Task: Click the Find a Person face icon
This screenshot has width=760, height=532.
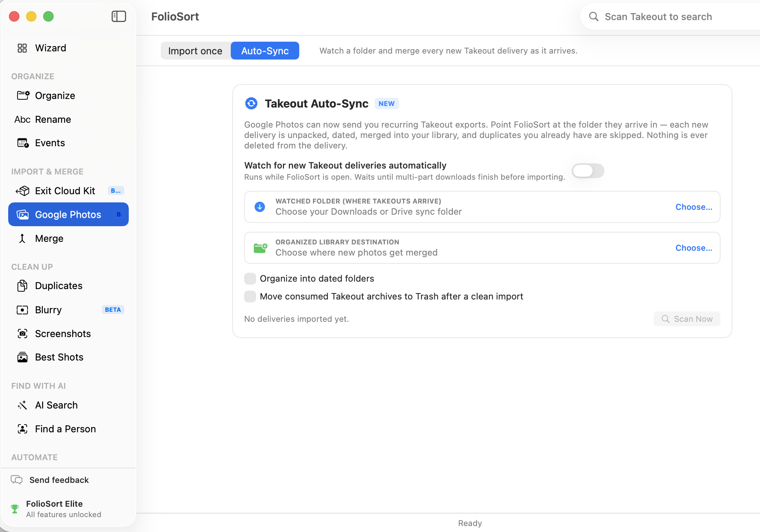Action: point(23,429)
